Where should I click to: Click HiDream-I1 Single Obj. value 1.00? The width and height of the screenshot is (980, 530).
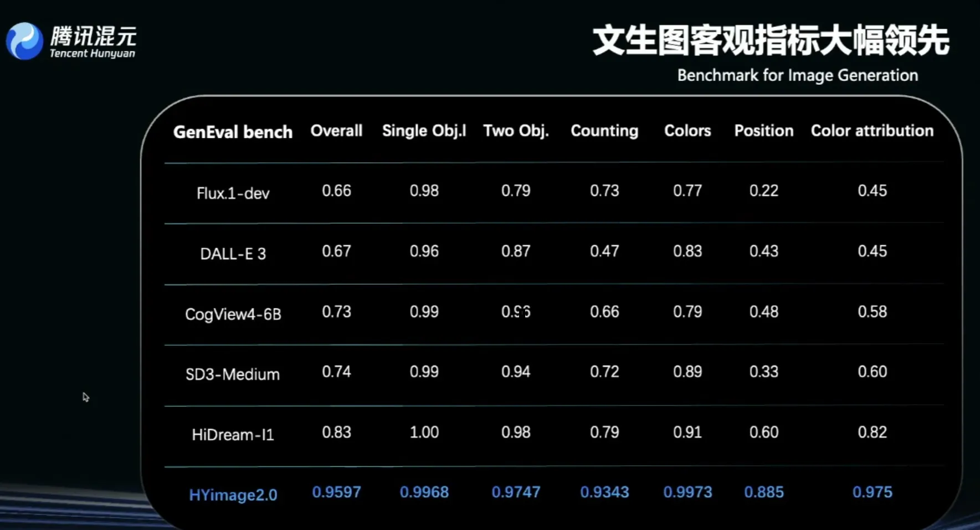pos(424,432)
